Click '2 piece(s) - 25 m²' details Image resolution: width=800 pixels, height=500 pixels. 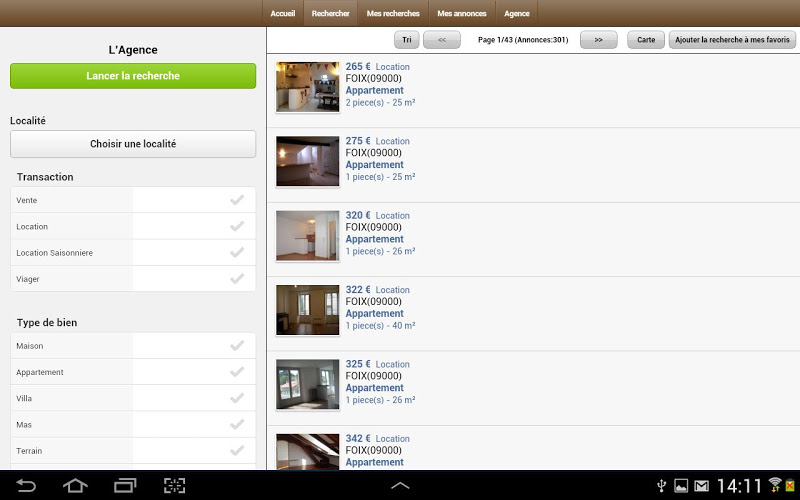[x=380, y=103]
